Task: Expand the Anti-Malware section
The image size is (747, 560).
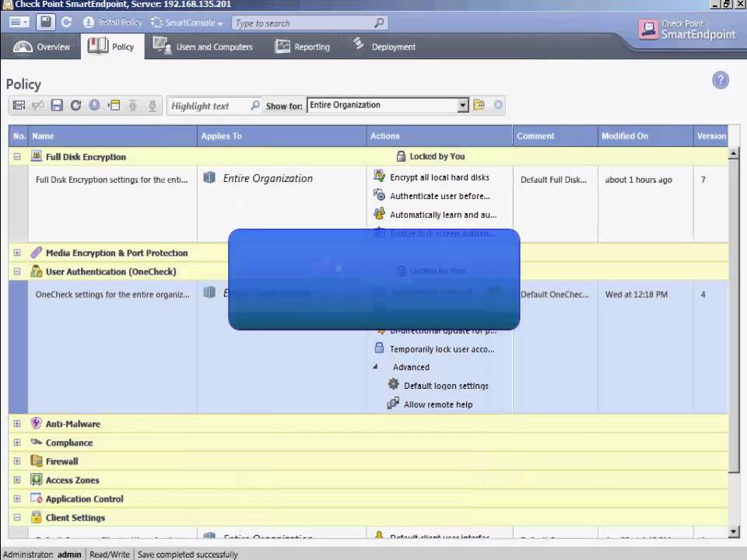Action: (x=17, y=424)
